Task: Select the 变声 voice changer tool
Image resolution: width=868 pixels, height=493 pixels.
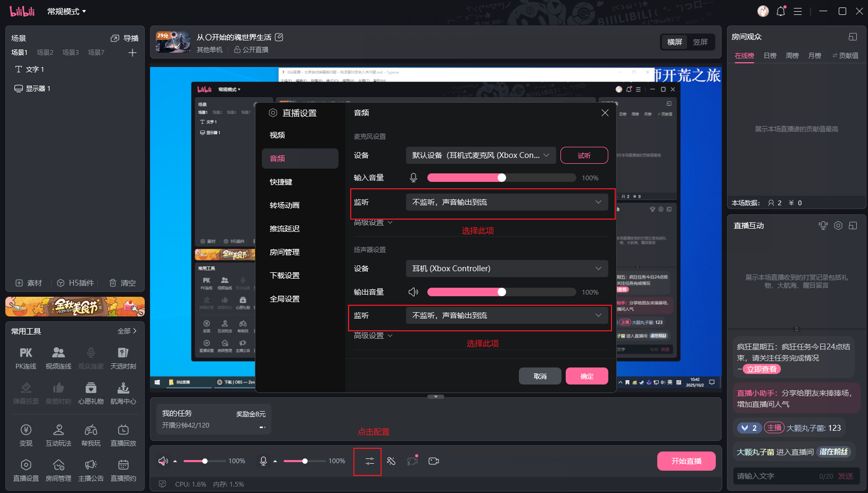Action: (26, 434)
